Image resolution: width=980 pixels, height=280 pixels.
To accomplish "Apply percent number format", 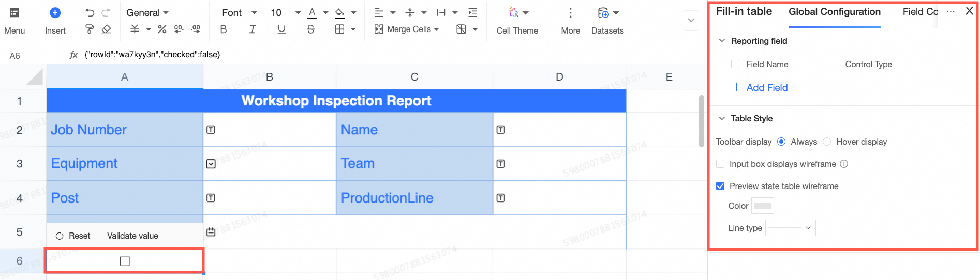I will [162, 29].
